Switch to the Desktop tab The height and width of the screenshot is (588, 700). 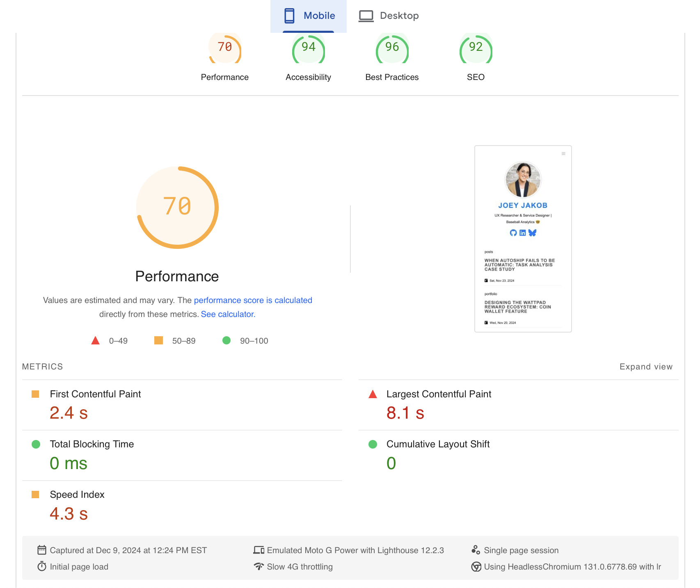389,16
